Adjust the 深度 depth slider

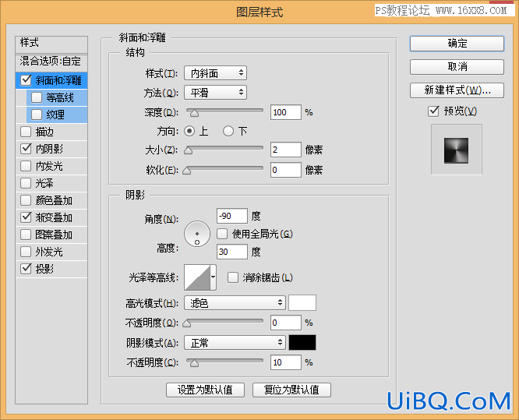click(194, 113)
